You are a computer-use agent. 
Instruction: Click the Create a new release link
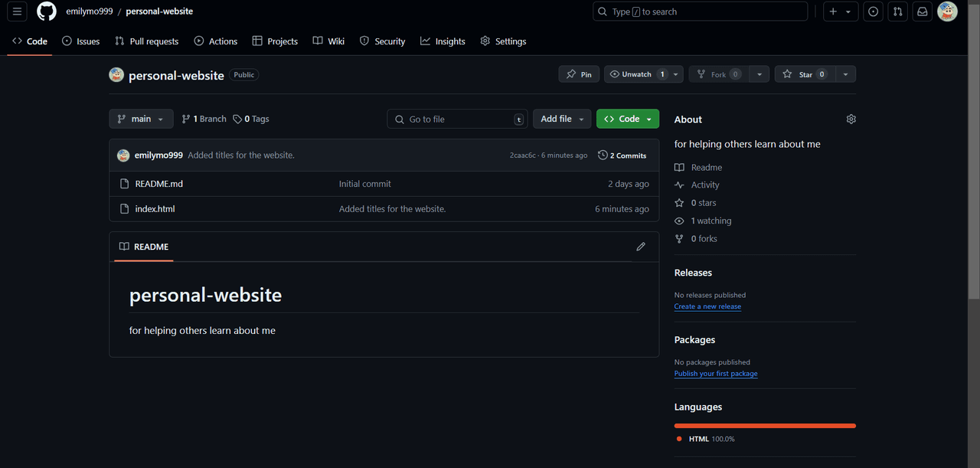707,306
